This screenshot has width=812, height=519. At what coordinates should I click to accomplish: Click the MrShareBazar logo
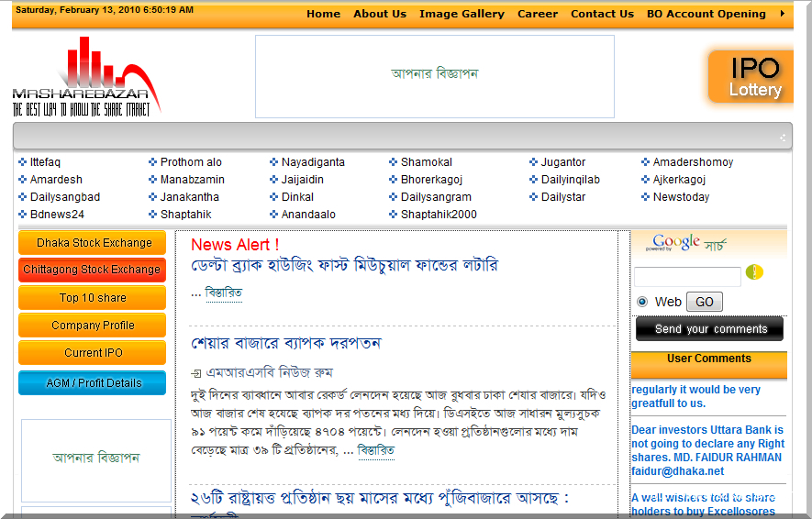click(86, 78)
